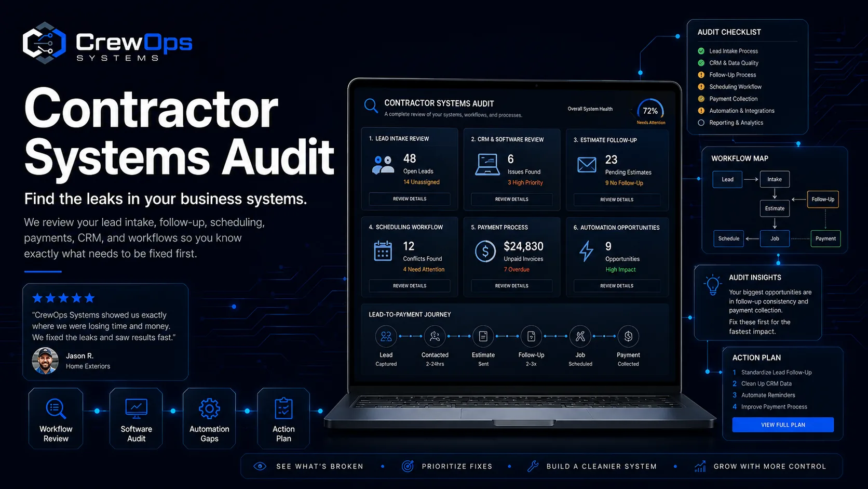
Task: Click the target icon beside Prioritize Fixes
Action: [408, 466]
